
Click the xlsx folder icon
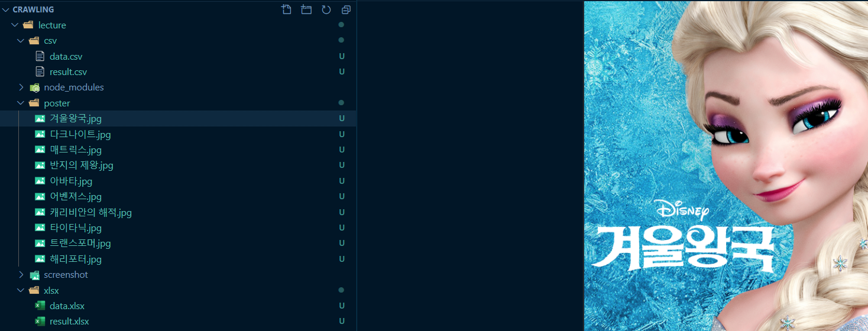click(x=34, y=290)
